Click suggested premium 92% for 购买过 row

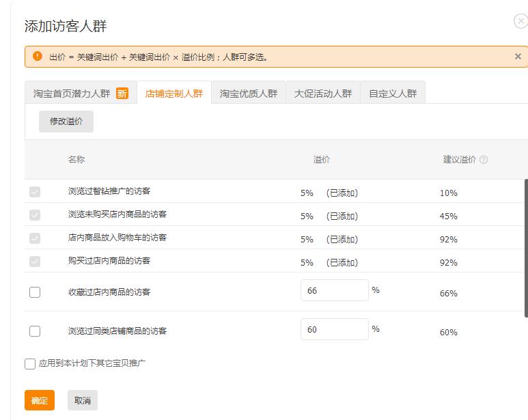449,263
